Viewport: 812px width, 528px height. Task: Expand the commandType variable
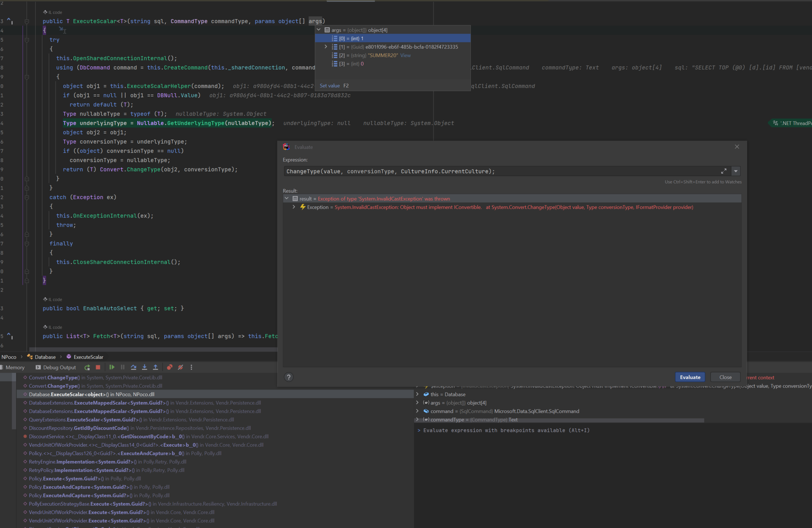pos(417,419)
